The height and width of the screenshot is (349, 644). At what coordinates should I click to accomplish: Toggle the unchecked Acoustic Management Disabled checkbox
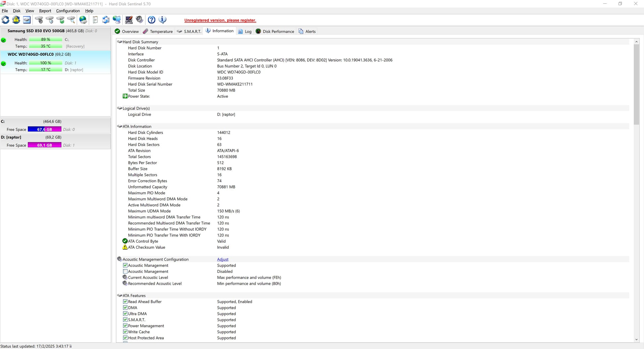[125, 272]
